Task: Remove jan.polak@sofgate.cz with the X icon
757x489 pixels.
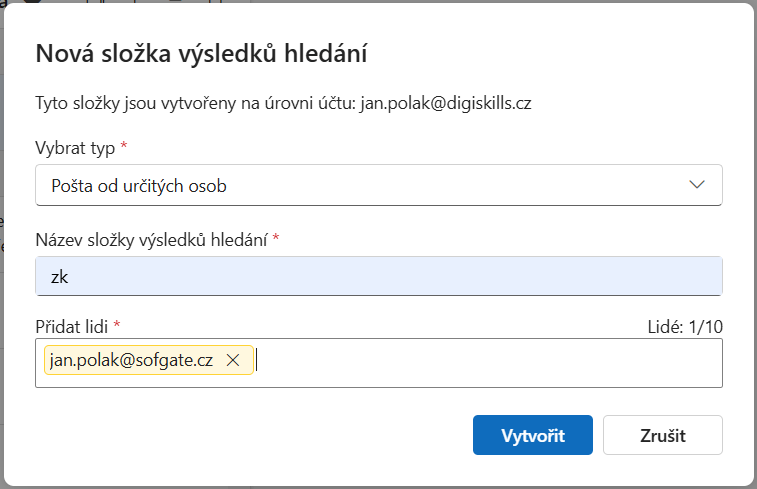Action: click(x=233, y=360)
